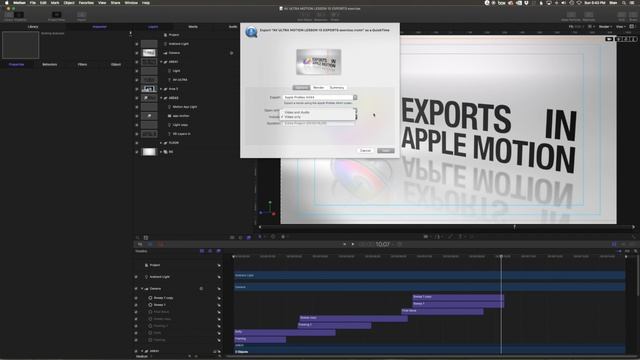Select the Filters inspector tab

pos(82,64)
